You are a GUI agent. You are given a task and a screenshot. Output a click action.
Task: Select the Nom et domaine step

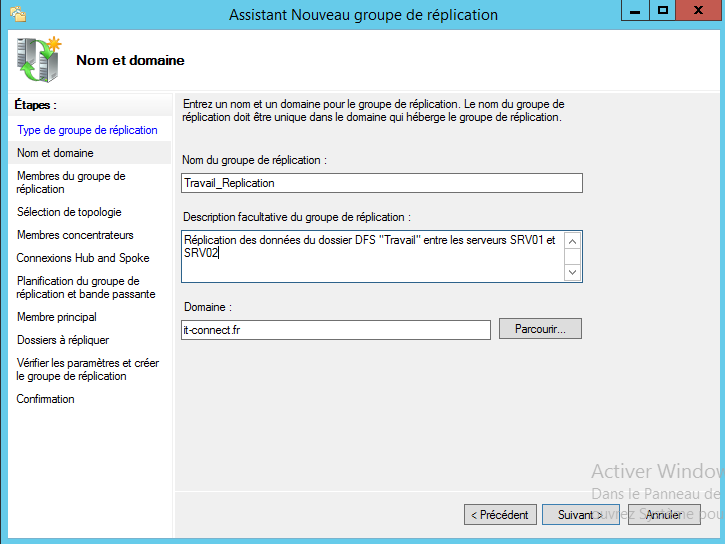(56, 153)
